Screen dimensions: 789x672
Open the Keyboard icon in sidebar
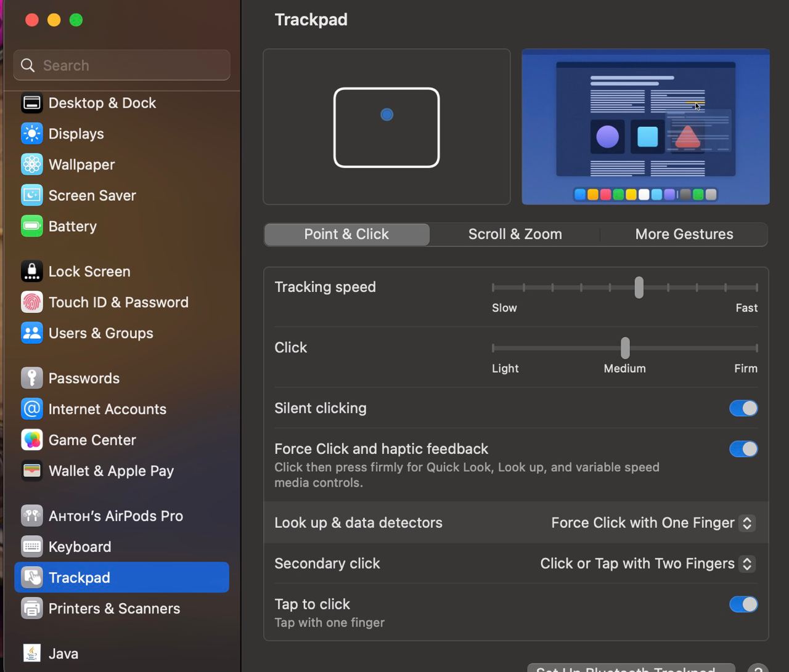(x=31, y=547)
